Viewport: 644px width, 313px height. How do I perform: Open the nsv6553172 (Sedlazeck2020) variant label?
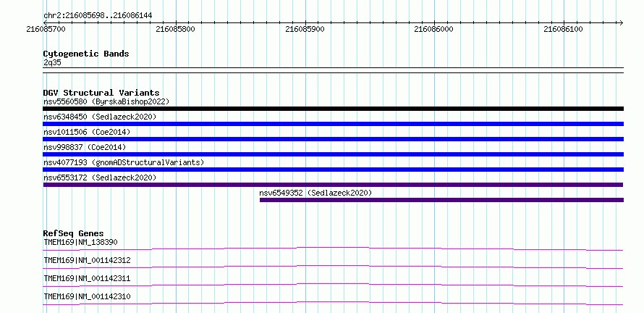pos(100,178)
